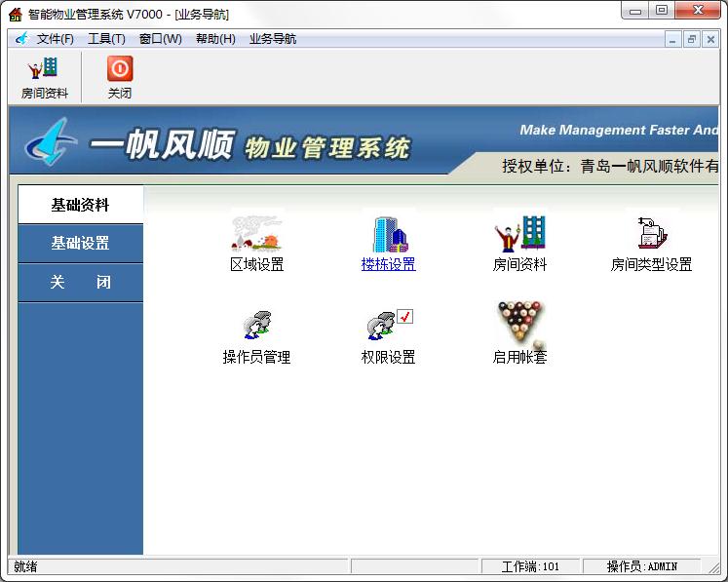Open the 权限设置 icon
The width and height of the screenshot is (728, 582).
pos(390,325)
